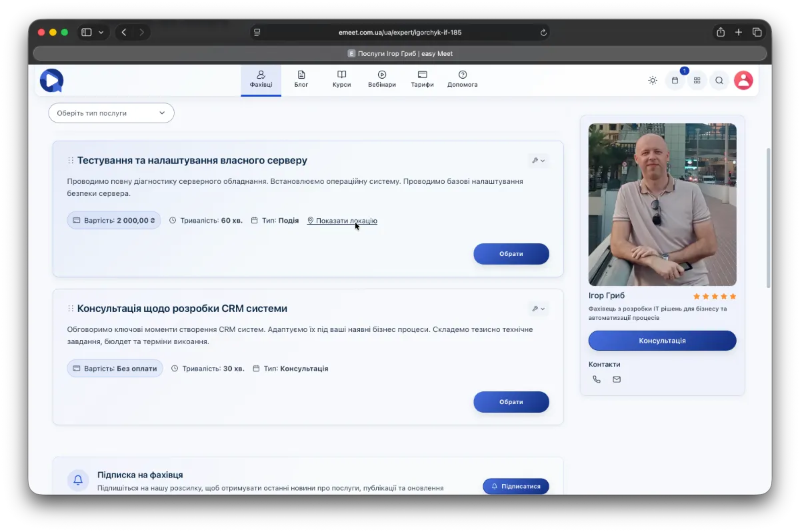
Task: Go to the Тарифи tab
Action: tap(422, 79)
